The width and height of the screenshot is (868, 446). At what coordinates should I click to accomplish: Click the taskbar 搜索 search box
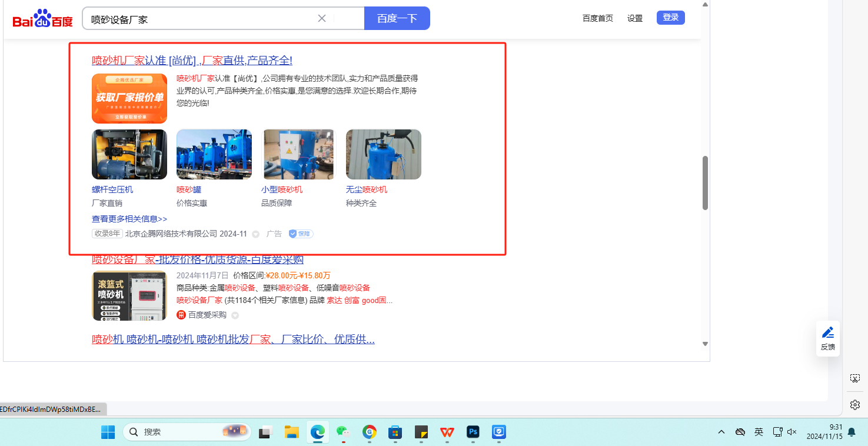(x=187, y=432)
